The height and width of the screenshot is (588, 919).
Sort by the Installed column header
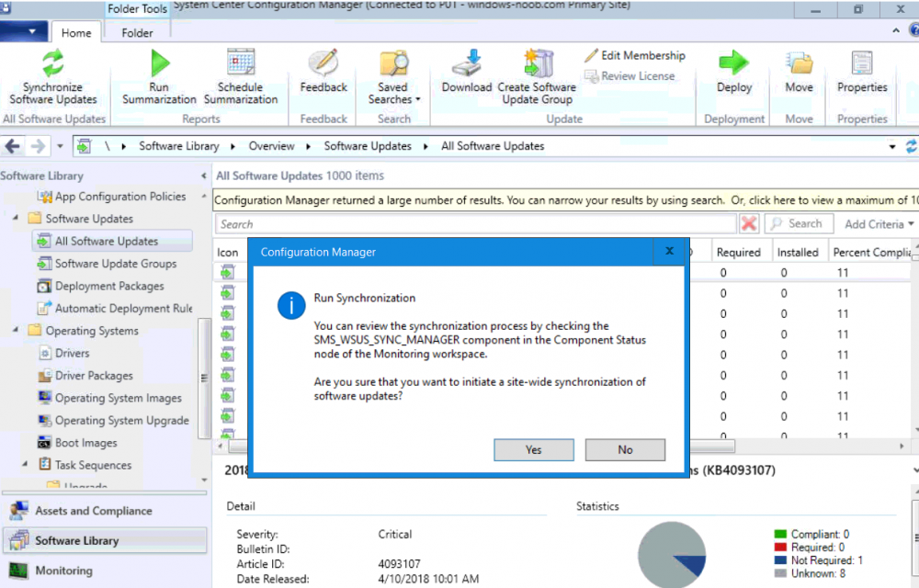click(x=798, y=253)
